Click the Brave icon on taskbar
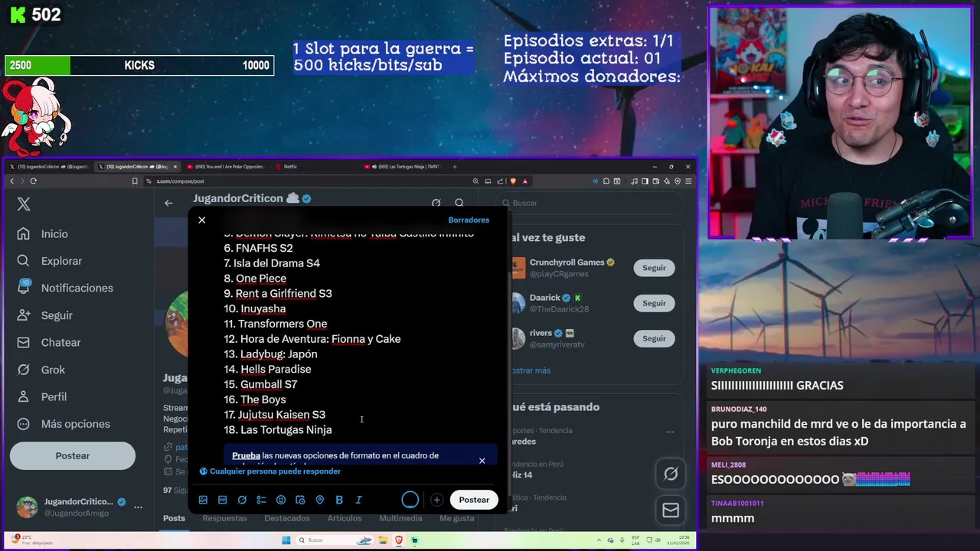This screenshot has width=980, height=551. 399,540
